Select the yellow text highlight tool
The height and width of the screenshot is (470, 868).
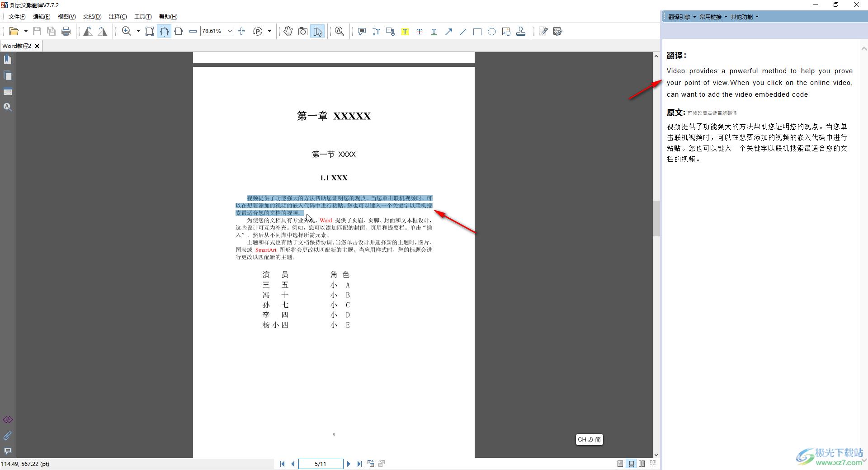click(x=405, y=32)
